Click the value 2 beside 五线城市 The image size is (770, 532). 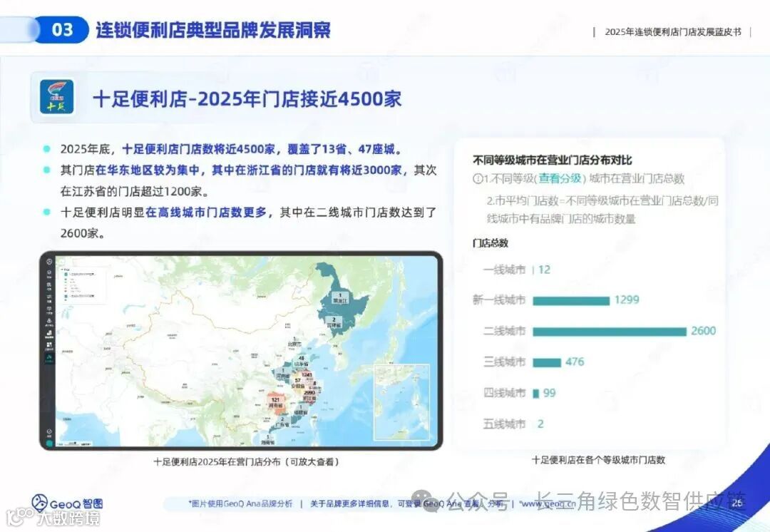pos(540,424)
